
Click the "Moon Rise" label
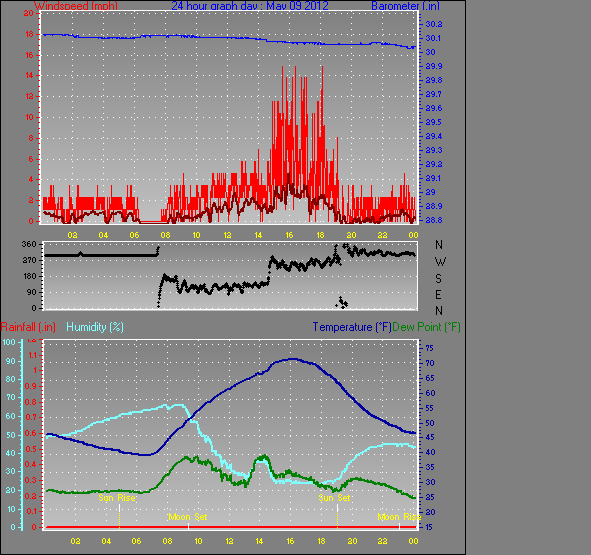(x=399, y=517)
